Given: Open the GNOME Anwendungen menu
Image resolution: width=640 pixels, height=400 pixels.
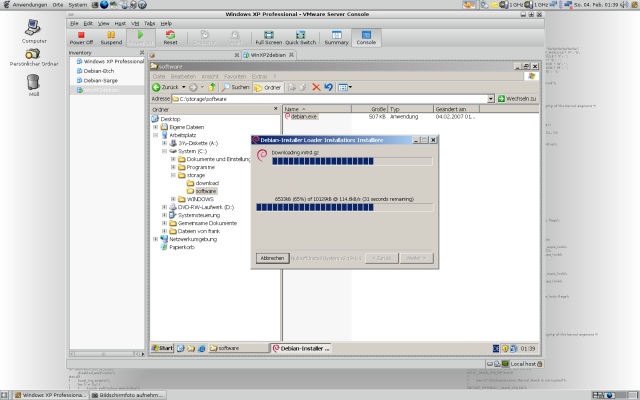Looking at the screenshot, I should 25,4.
